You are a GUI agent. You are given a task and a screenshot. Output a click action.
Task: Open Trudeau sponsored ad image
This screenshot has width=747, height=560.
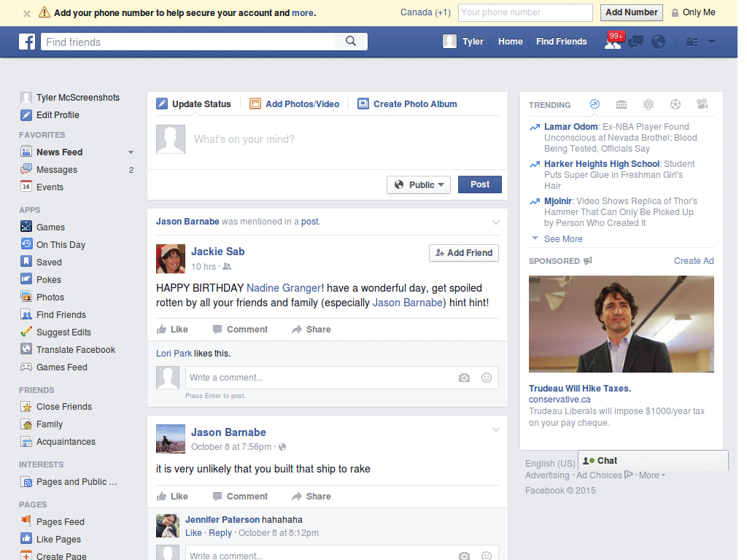(622, 324)
